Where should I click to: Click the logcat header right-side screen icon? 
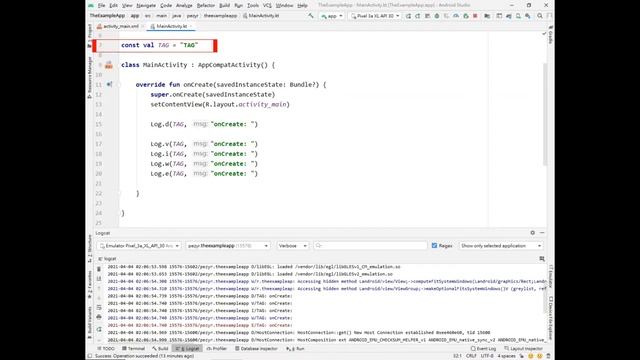(542, 259)
